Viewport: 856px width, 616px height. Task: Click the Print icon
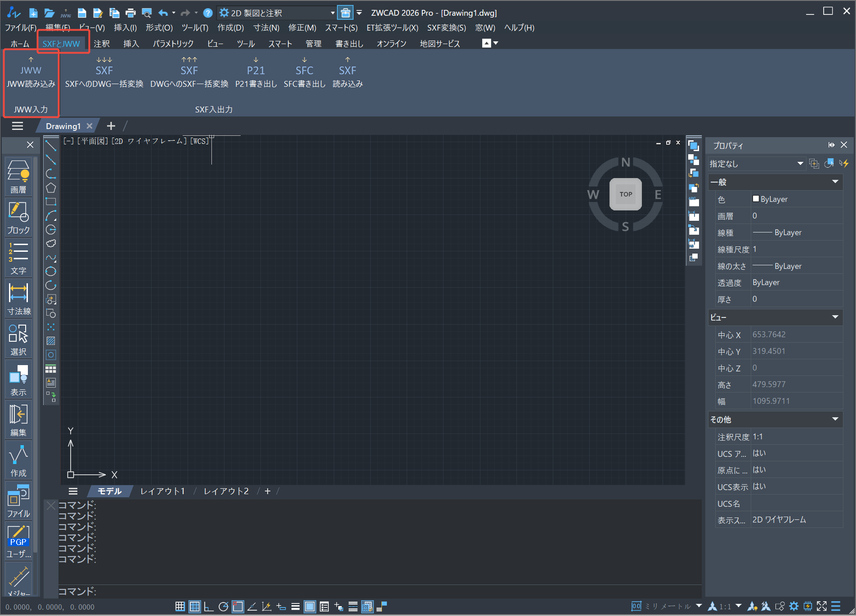pos(130,13)
